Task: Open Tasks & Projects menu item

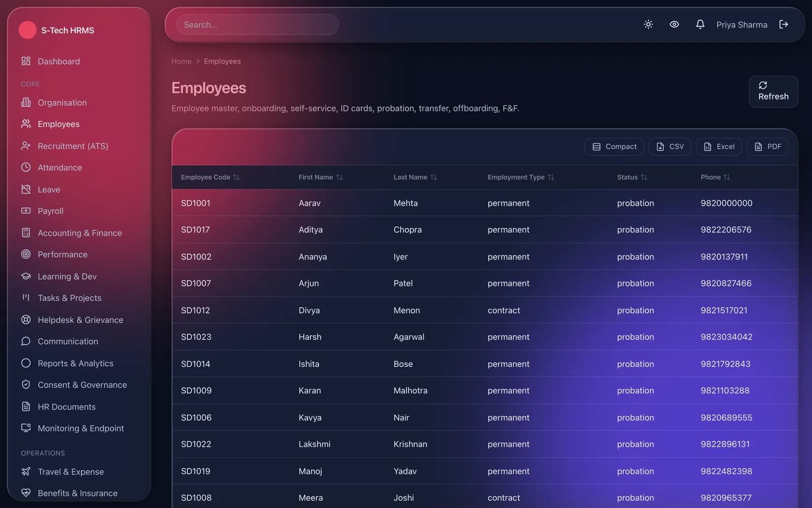Action: coord(79,298)
